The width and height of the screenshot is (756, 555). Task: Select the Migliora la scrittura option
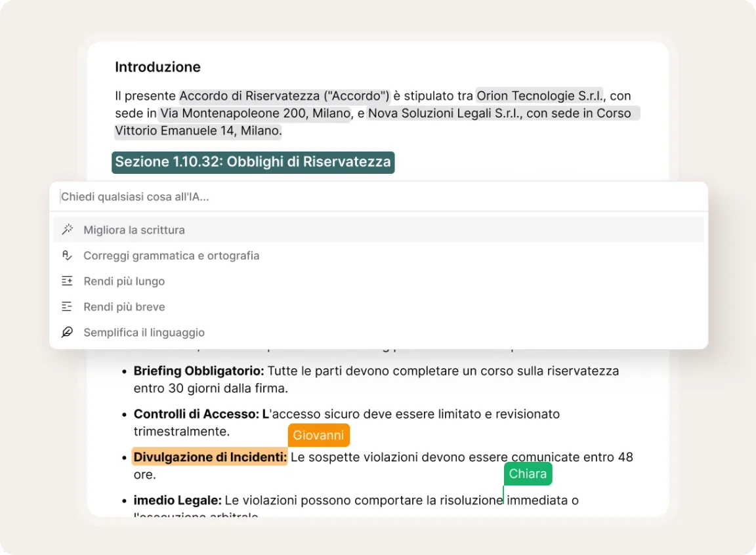click(x=134, y=230)
